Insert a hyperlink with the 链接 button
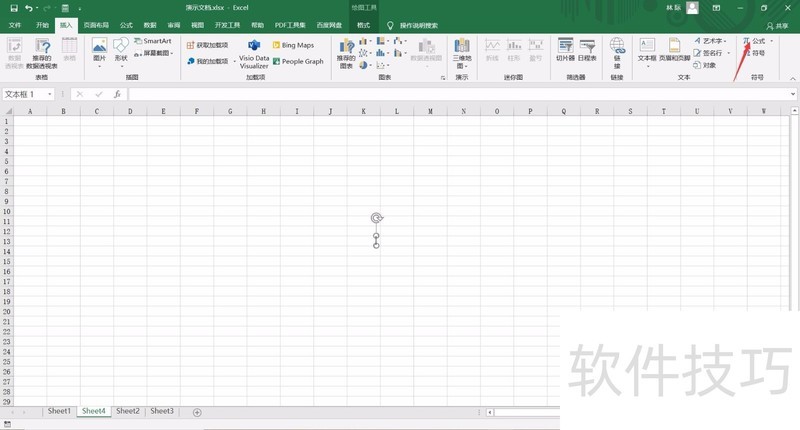Screen dimensions: 800x430 [x=617, y=53]
